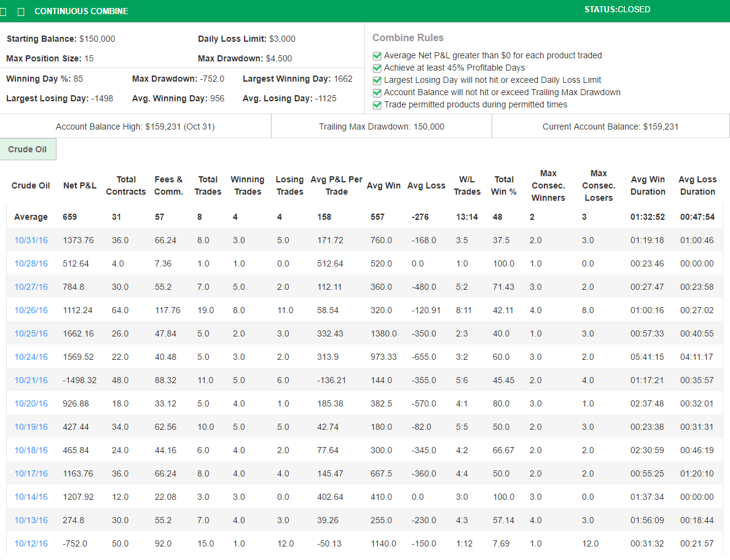Open the 10/17/16 date link
Image resolution: width=730 pixels, height=560 pixels.
[x=31, y=474]
